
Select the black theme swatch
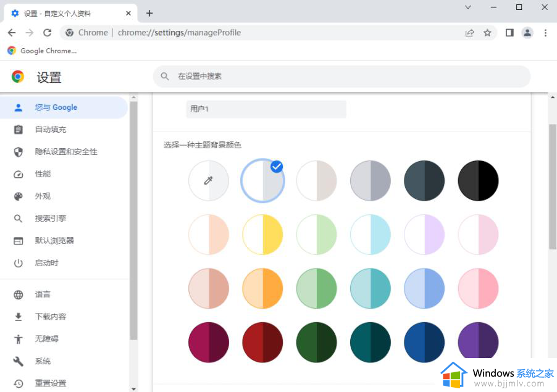(x=478, y=181)
